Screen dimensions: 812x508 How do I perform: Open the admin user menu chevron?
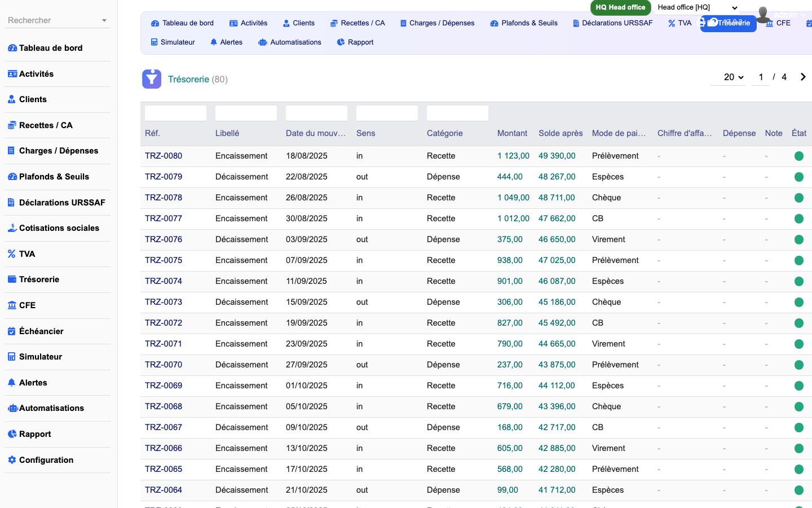coord(803,15)
